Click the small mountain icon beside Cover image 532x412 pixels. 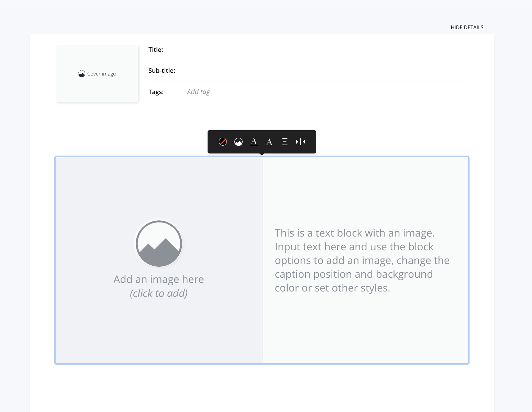click(81, 74)
